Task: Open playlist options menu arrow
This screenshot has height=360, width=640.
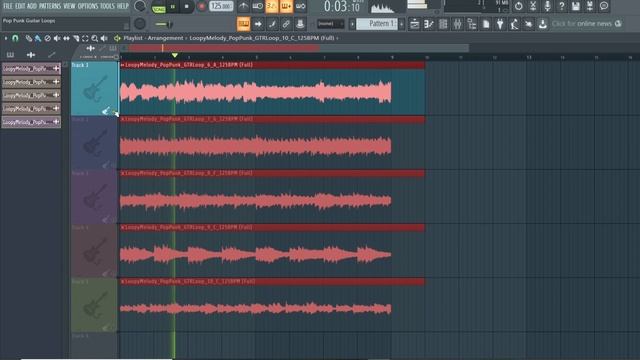Action: pyautogui.click(x=6, y=38)
